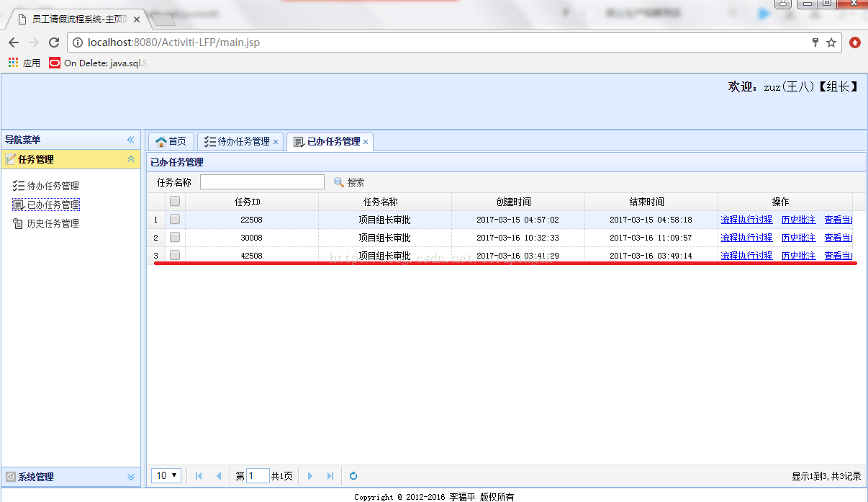Reload the page with browser refresh icon

click(x=54, y=42)
